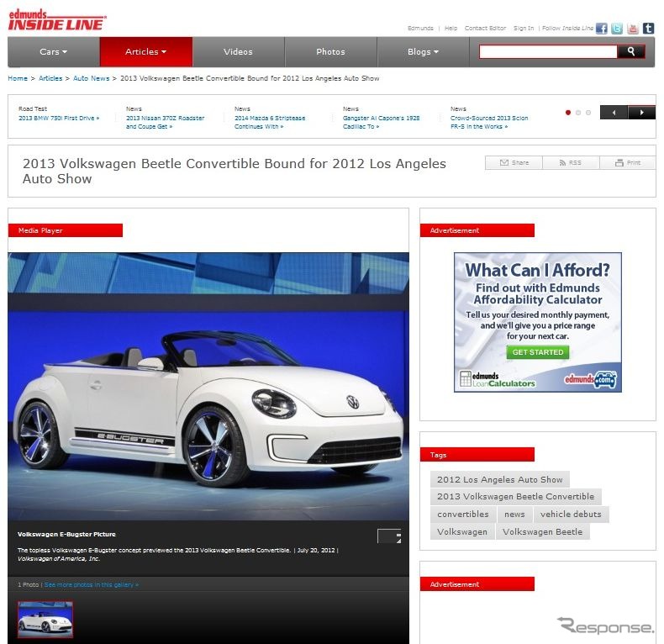664x644 pixels.
Task: Click inside the search input field
Action: click(x=548, y=51)
